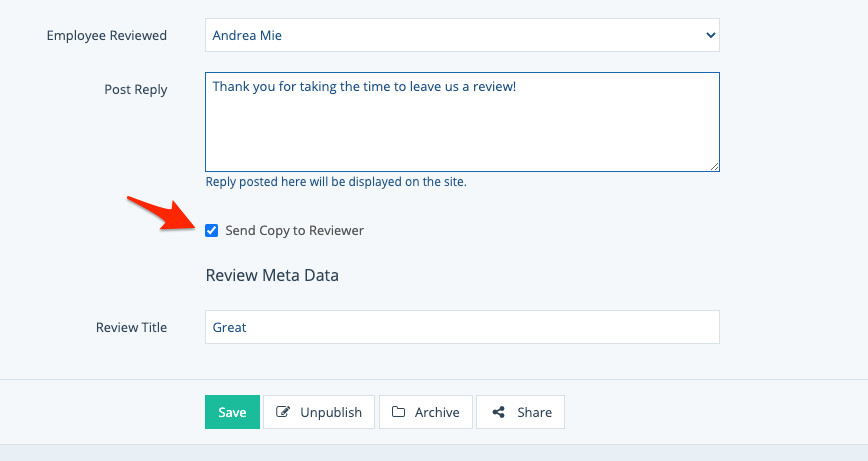Open the Employee Reviewed dropdown showing Andrea Mie
This screenshot has width=868, height=461.
tap(461, 35)
